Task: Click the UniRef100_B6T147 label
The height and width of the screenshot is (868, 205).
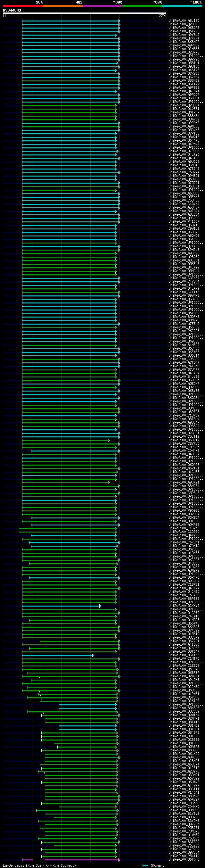Action: pyautogui.click(x=184, y=84)
